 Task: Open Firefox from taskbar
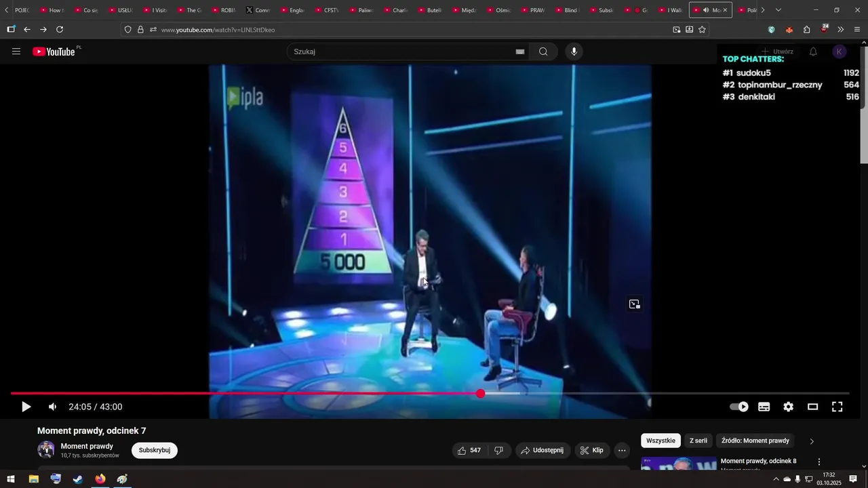tap(100, 479)
